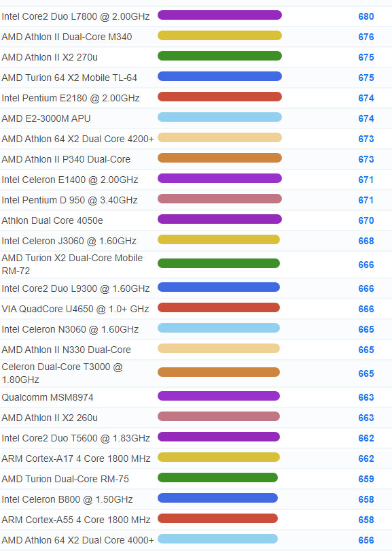This screenshot has height=553, width=392.
Task: Open Intel Core2 Duo L9300 @ 1.60GHz
Action: (75, 289)
